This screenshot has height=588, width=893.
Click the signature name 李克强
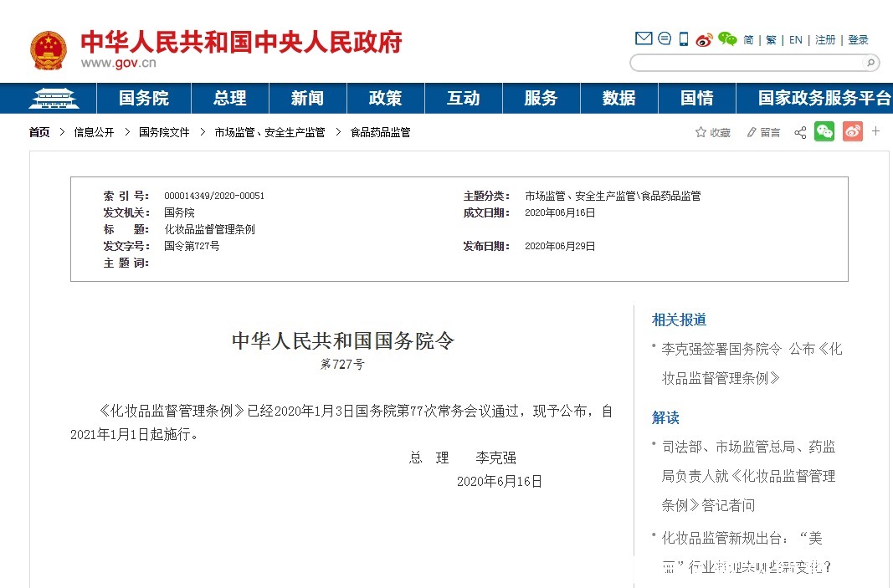click(x=496, y=458)
